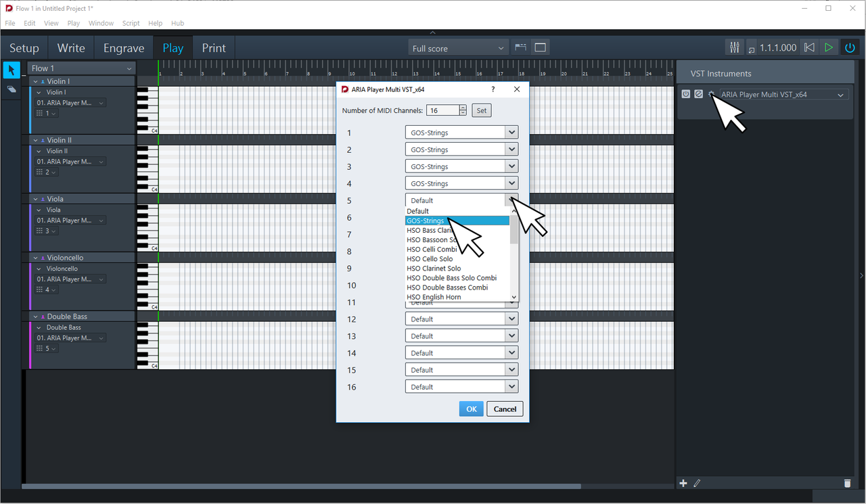Show the ARIA Player instrument editor window
The height and width of the screenshot is (504, 866).
click(698, 94)
